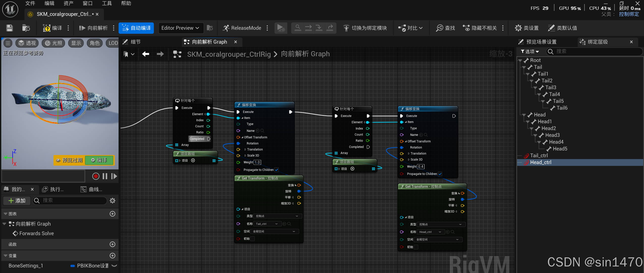644x273 pixels.
Task: Click the settings gear next to search
Action: [113, 201]
